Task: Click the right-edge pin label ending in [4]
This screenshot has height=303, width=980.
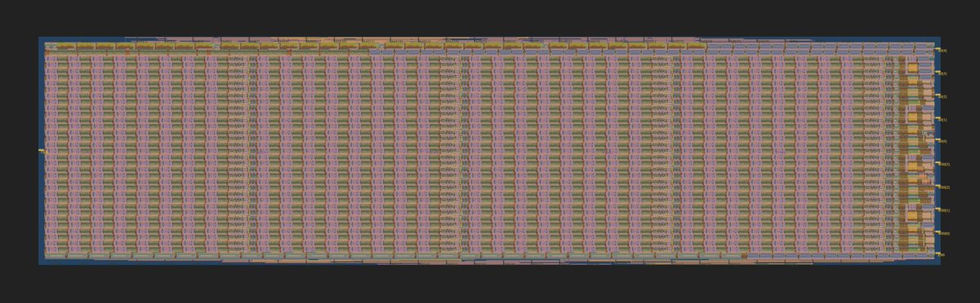Action: click(943, 51)
